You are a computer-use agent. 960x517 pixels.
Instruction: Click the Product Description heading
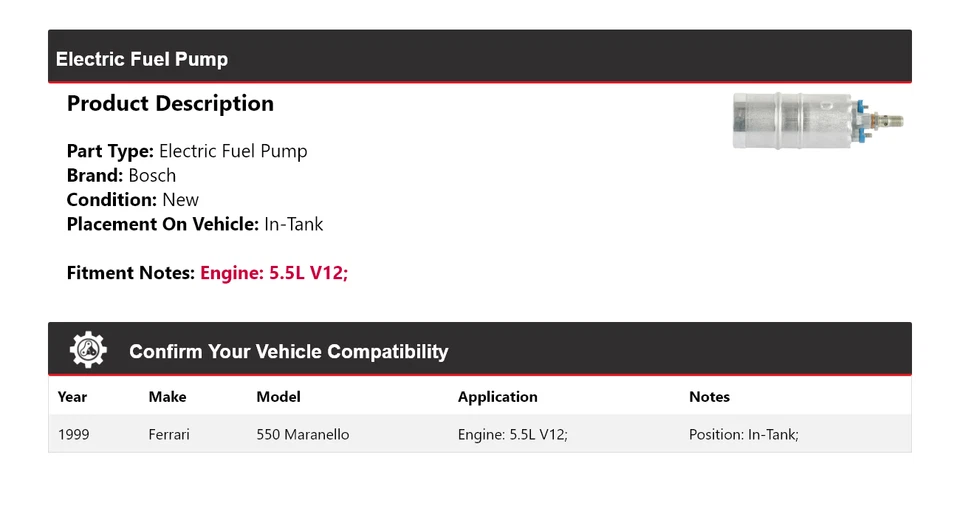[x=170, y=104]
